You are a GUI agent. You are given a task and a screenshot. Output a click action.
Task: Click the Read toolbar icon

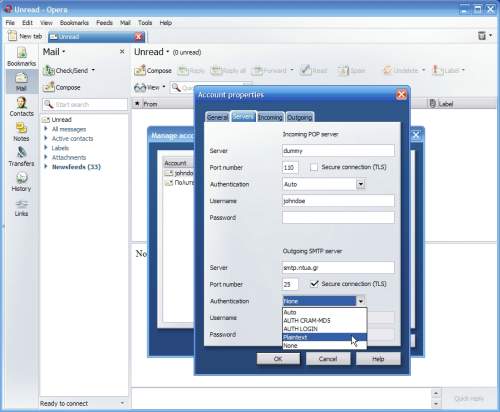305,70
